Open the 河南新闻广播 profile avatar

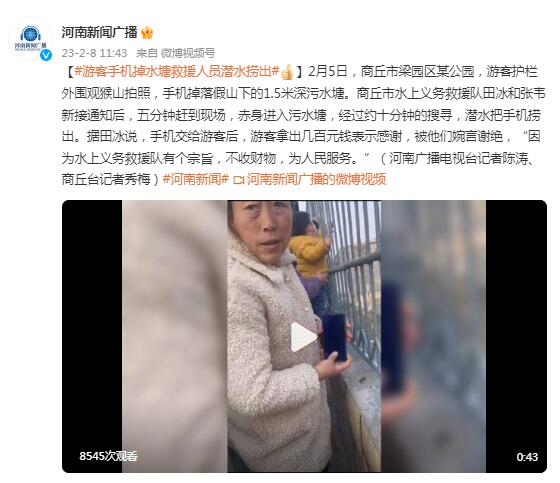tap(30, 40)
